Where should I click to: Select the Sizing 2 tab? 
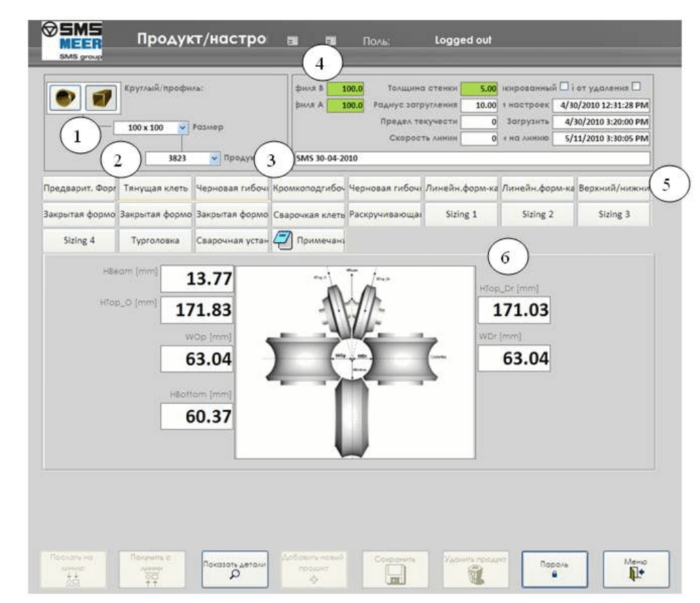click(x=538, y=214)
